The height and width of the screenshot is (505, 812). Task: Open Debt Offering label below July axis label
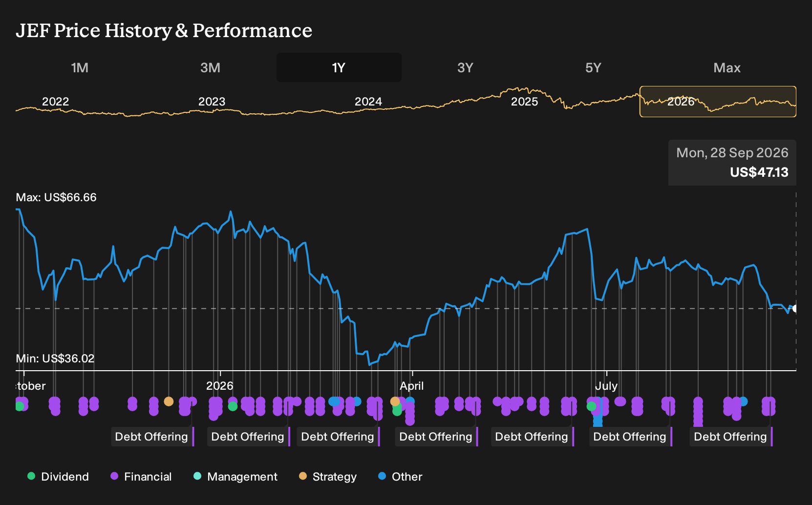tap(631, 437)
